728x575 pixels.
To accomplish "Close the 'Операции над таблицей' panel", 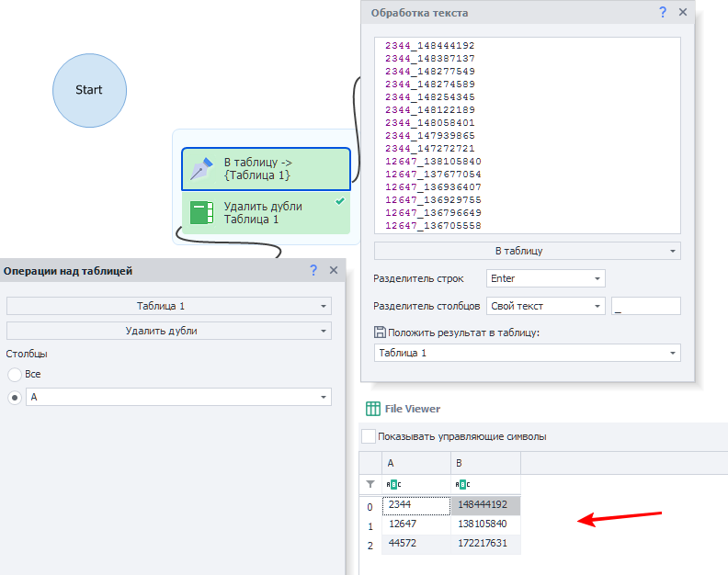I will (x=334, y=270).
